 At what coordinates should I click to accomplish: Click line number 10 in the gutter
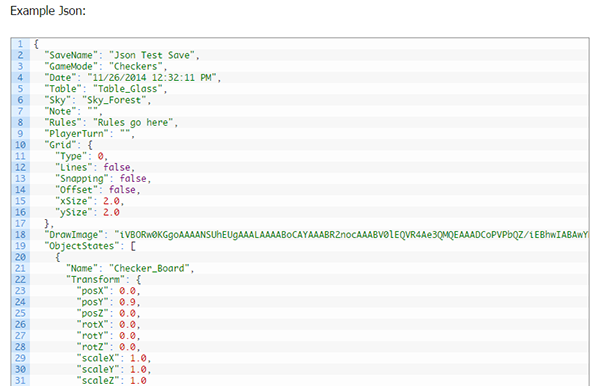[20, 145]
